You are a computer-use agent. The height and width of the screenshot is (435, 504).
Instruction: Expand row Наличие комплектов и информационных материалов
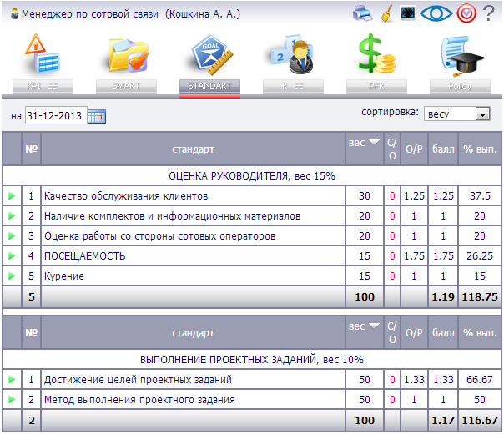[x=12, y=215]
